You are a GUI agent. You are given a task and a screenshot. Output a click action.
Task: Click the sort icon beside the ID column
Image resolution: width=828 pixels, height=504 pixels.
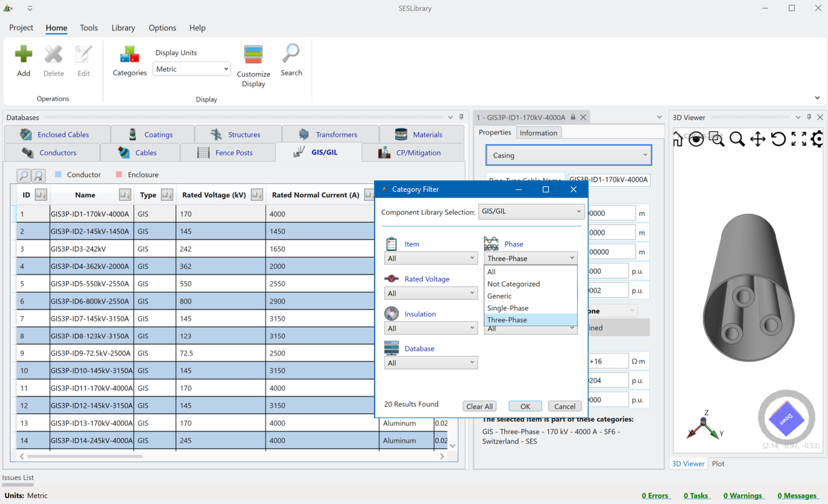(41, 195)
